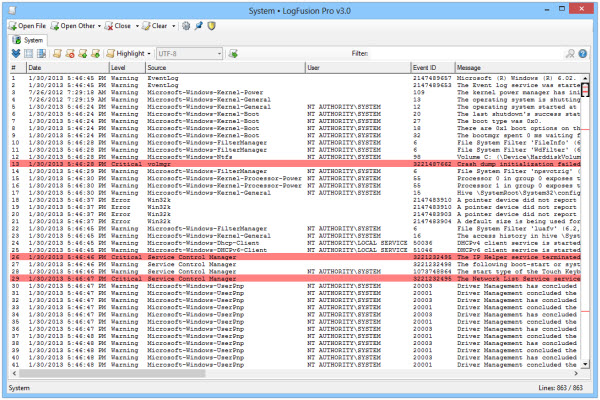This screenshot has height=400, width=600.
Task: Sort by the Message column header
Action: (522, 68)
